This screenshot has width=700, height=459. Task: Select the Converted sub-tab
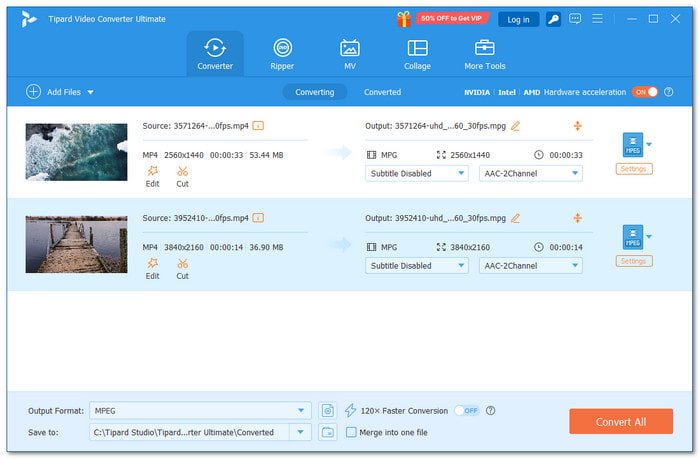382,92
